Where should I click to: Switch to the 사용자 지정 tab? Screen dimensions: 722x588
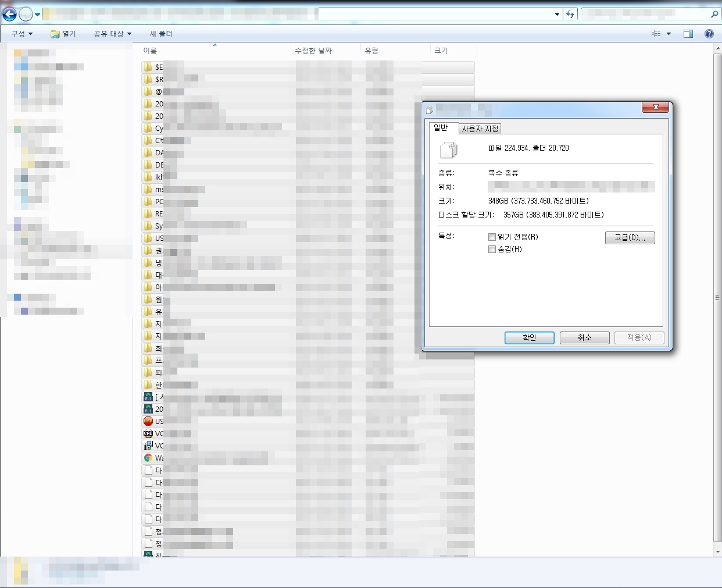coord(480,129)
